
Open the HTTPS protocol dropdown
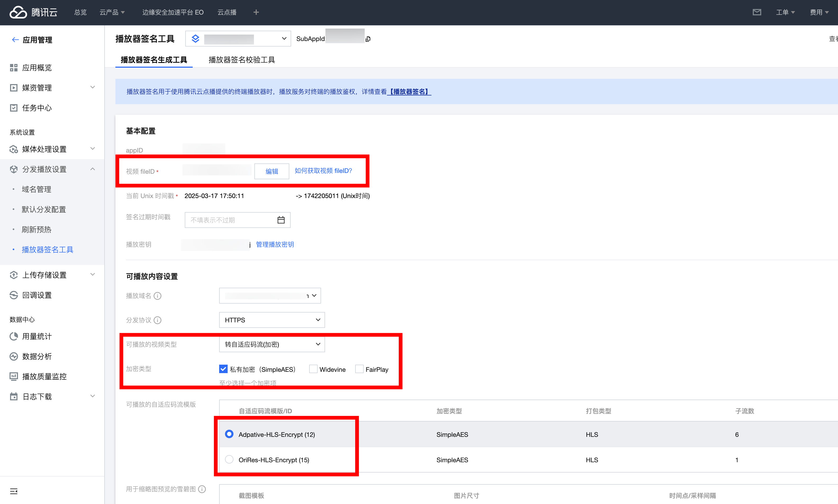pos(272,320)
